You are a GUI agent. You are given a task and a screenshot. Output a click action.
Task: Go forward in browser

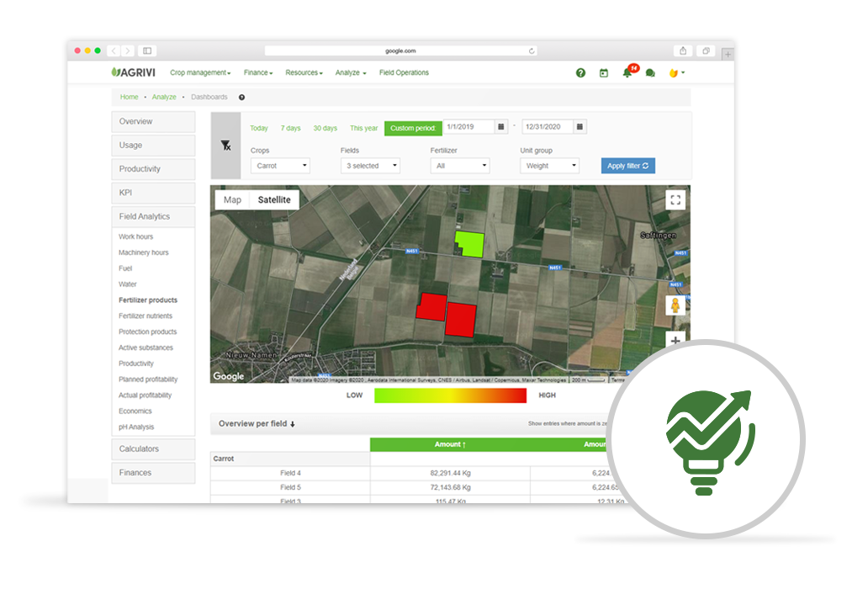pyautogui.click(x=128, y=51)
